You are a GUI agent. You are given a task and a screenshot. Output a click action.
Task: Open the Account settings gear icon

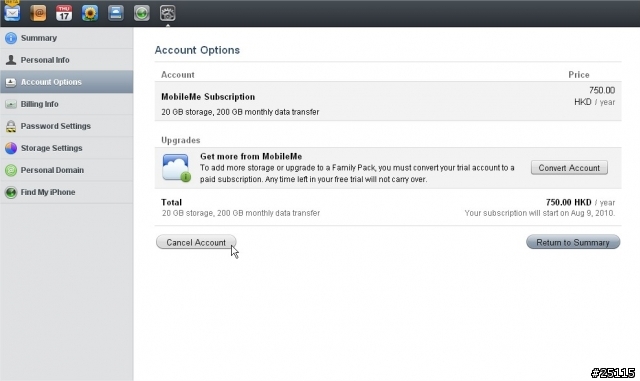[167, 13]
